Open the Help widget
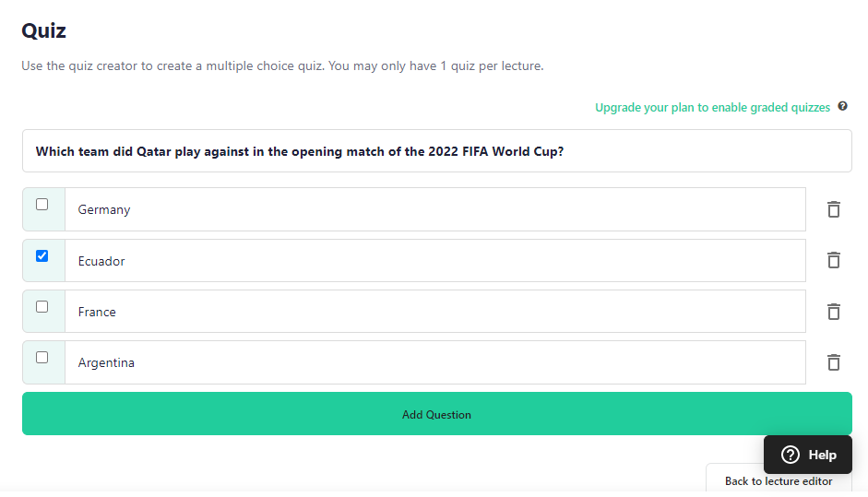The image size is (868, 497). coord(808,455)
